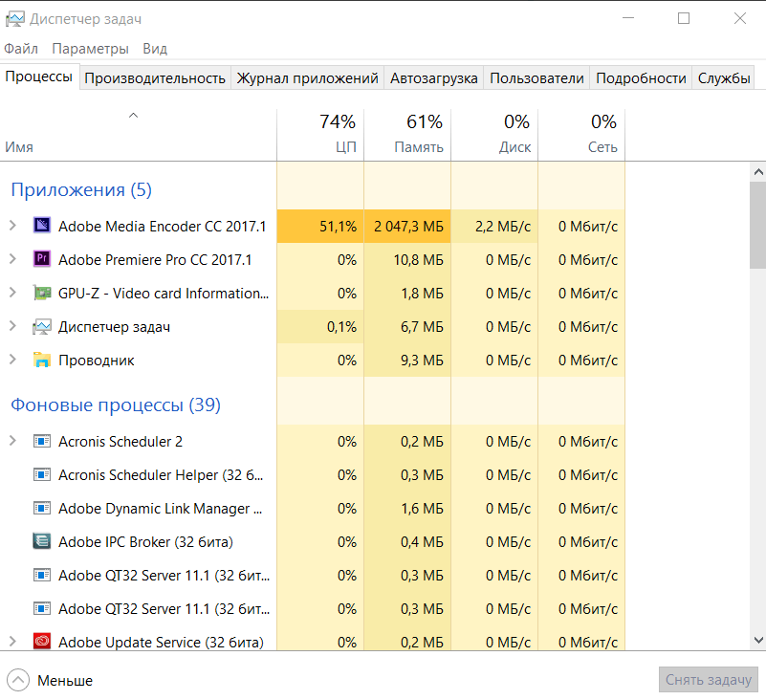Click the Adobe Media Encoder app icon
This screenshot has width=766, height=700.
41,227
